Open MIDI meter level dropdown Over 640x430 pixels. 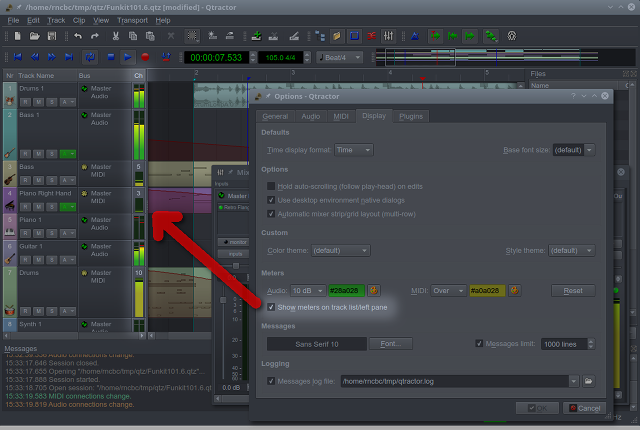449,290
